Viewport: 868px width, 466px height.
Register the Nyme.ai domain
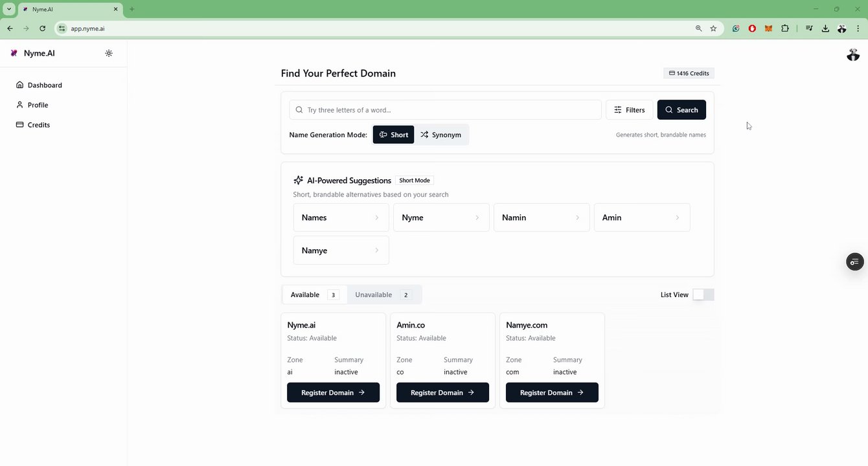(333, 392)
